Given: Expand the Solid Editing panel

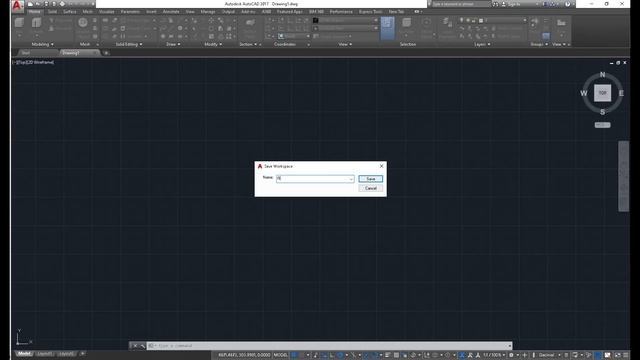Looking at the screenshot, I should 129,44.
